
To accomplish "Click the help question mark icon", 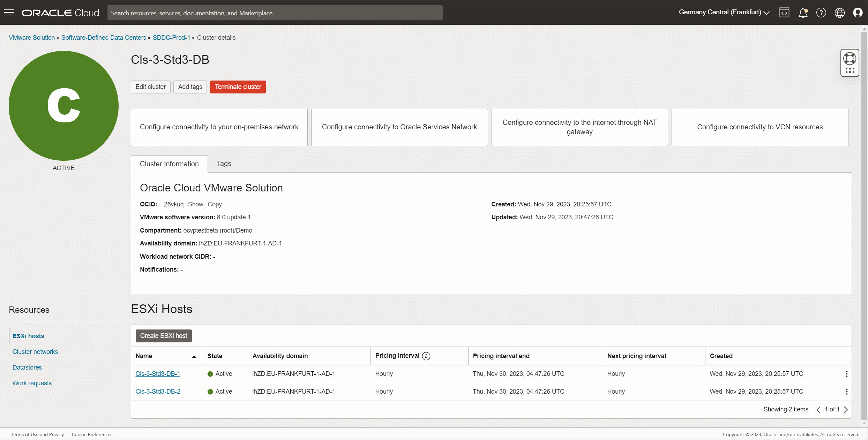I will coord(821,12).
